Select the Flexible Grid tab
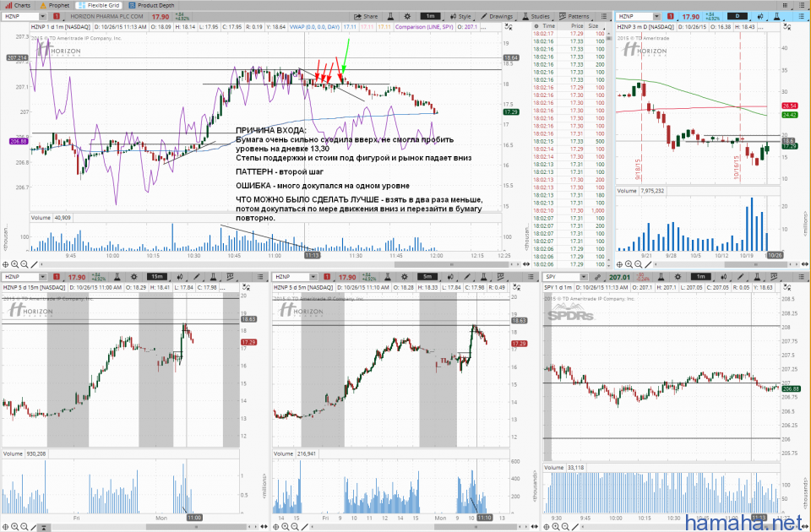Screen dimensions: 811x532 [99, 5]
